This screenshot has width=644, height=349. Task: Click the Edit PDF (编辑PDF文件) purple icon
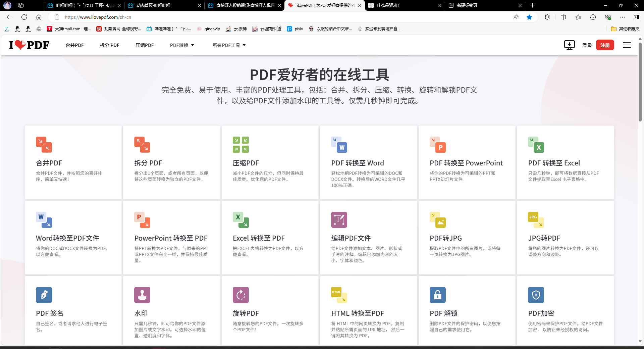(339, 220)
